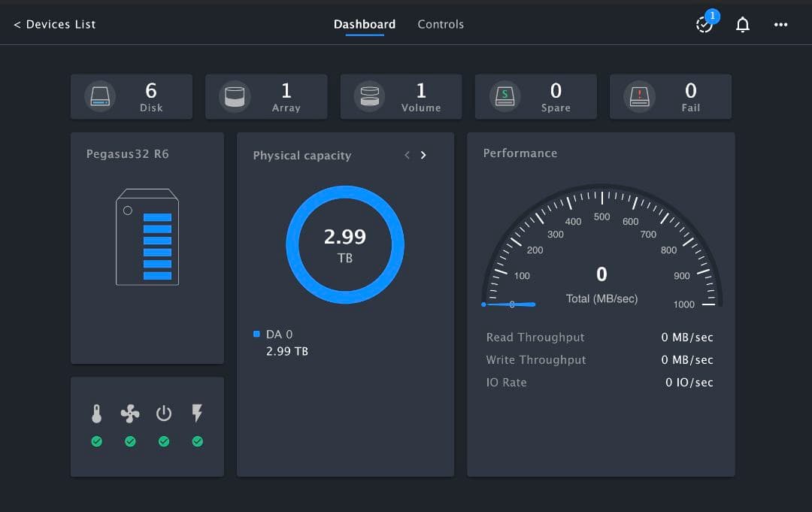Click the Pegasus32 R6 enclosure image

click(x=147, y=237)
